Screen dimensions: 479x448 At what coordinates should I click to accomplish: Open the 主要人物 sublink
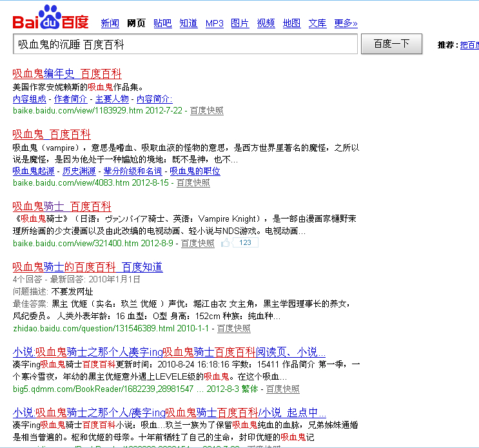point(112,99)
